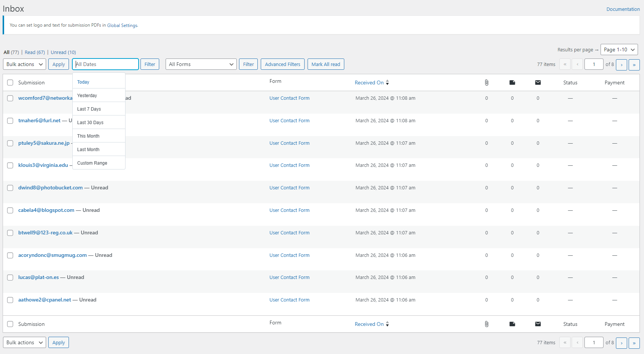The width and height of the screenshot is (644, 354).
Task: Check the tmaher6@furl.net submission checkbox
Action: pos(10,121)
